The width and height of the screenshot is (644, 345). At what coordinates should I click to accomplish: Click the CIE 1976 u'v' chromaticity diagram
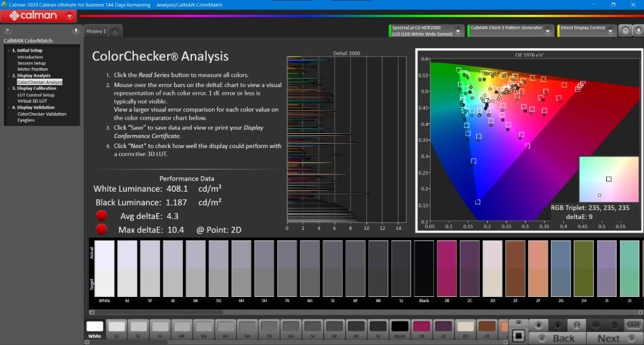(529, 140)
